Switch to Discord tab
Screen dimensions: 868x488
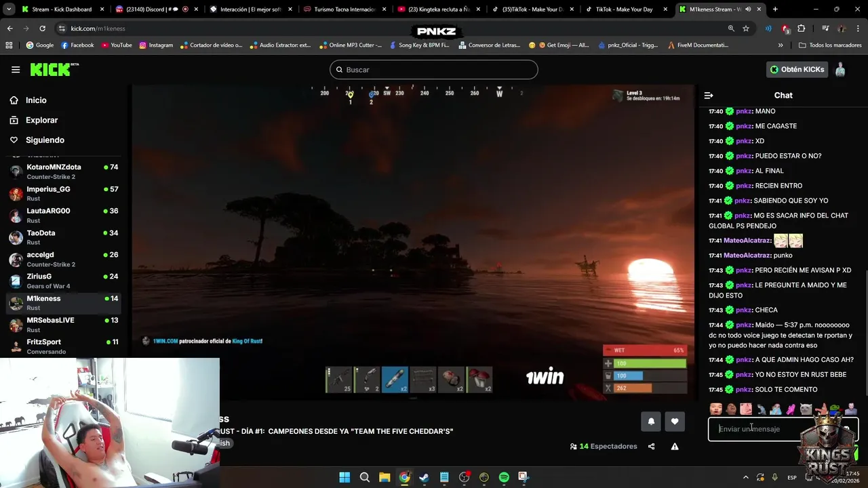155,9
